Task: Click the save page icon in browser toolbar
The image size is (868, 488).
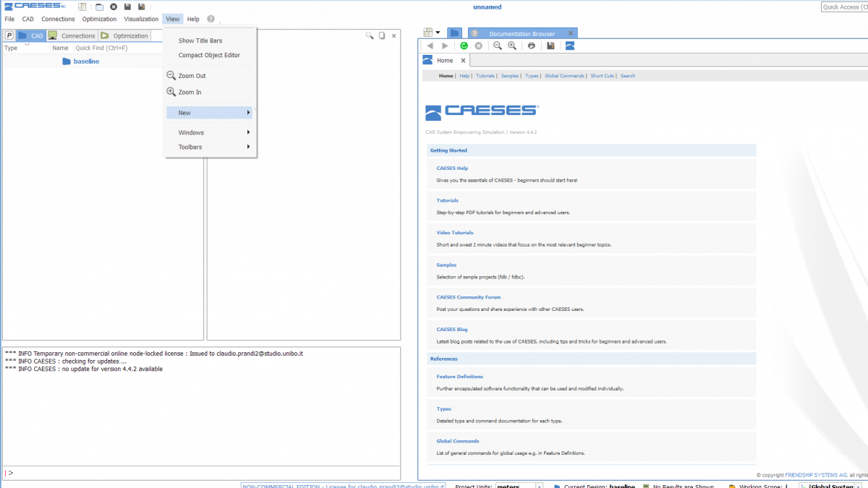Action: tap(550, 46)
